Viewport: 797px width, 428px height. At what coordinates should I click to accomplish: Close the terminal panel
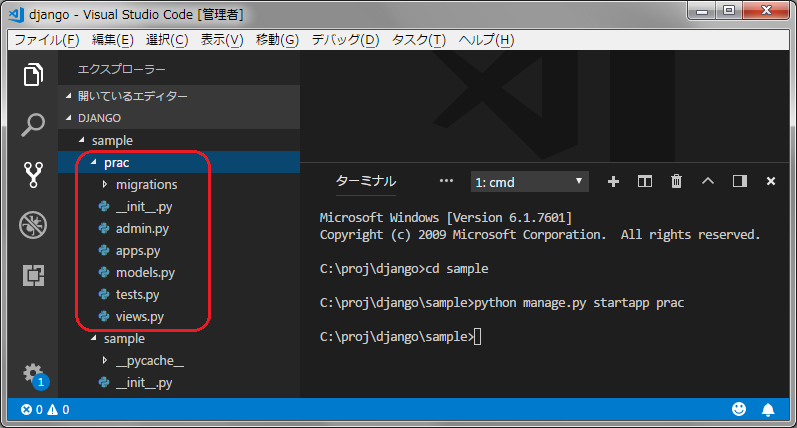point(771,181)
